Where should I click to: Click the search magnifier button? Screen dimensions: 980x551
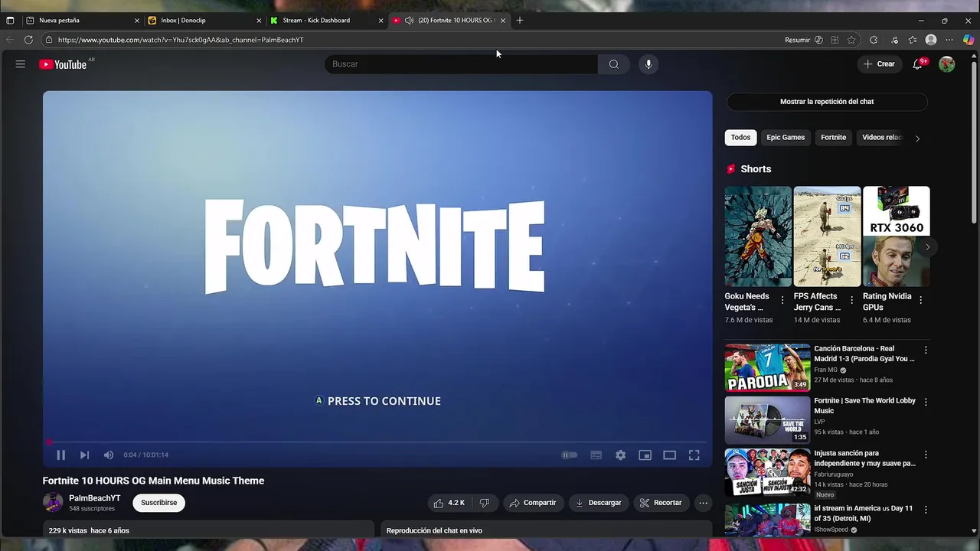coord(613,64)
